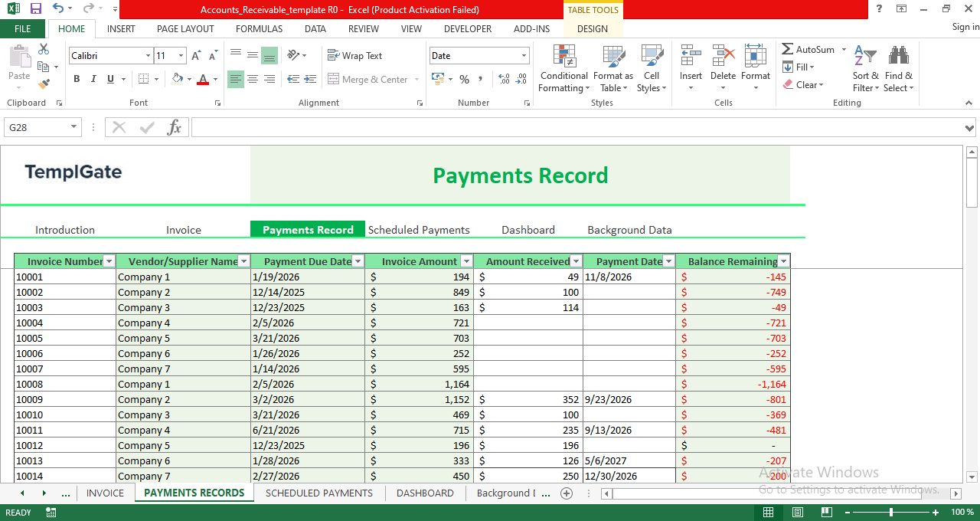Click the Orientation text angle icon
Screen dimensions: 980x521
tap(293, 56)
